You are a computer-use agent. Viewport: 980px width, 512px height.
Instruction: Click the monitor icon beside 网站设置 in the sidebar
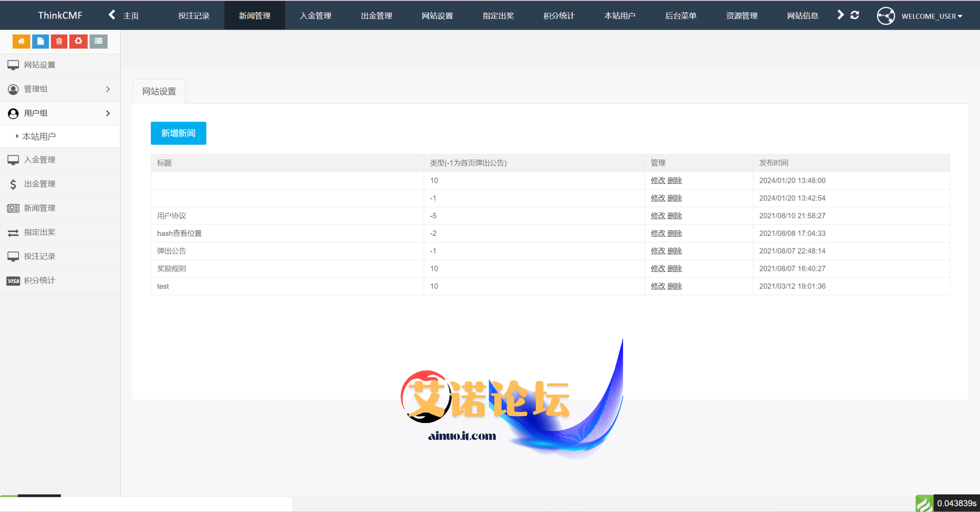click(13, 65)
